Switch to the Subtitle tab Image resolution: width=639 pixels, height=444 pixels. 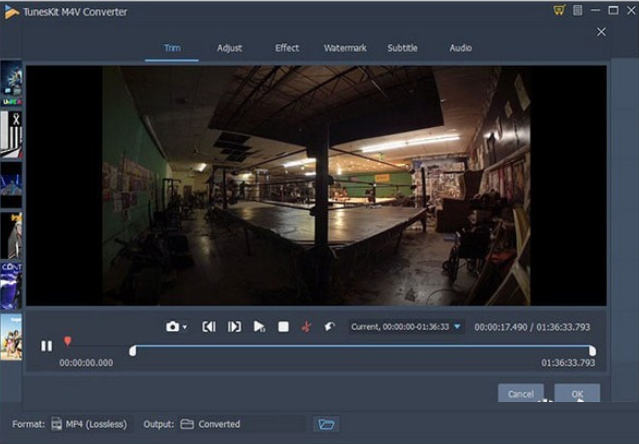403,48
